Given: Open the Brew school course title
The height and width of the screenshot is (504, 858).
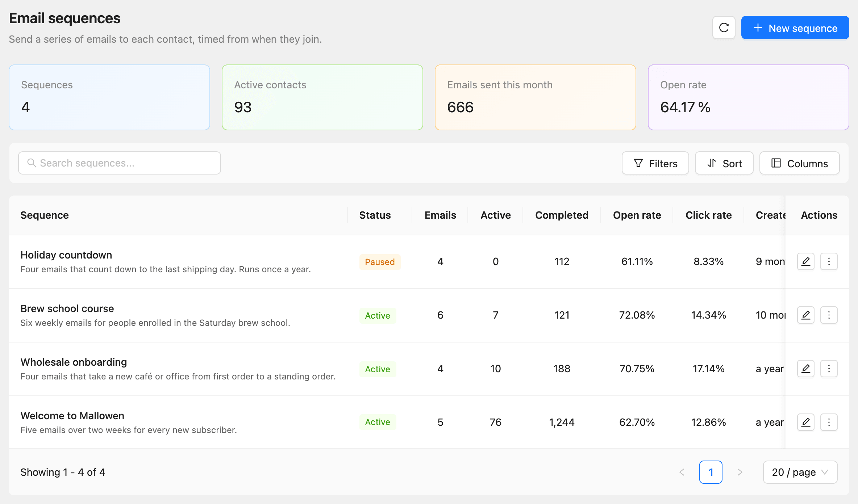Looking at the screenshot, I should coord(67,308).
